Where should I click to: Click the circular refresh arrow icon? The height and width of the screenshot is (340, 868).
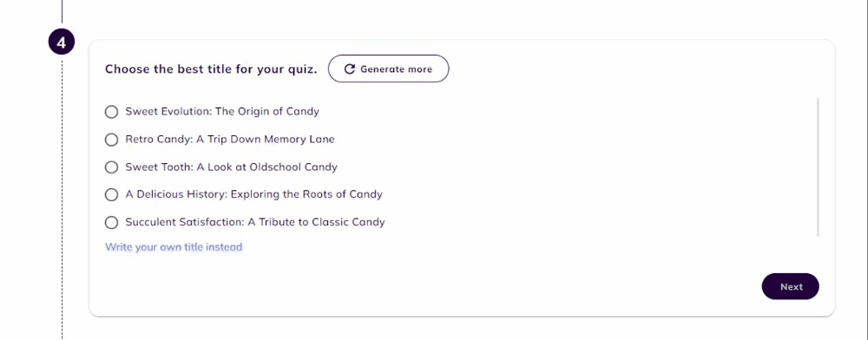point(349,69)
